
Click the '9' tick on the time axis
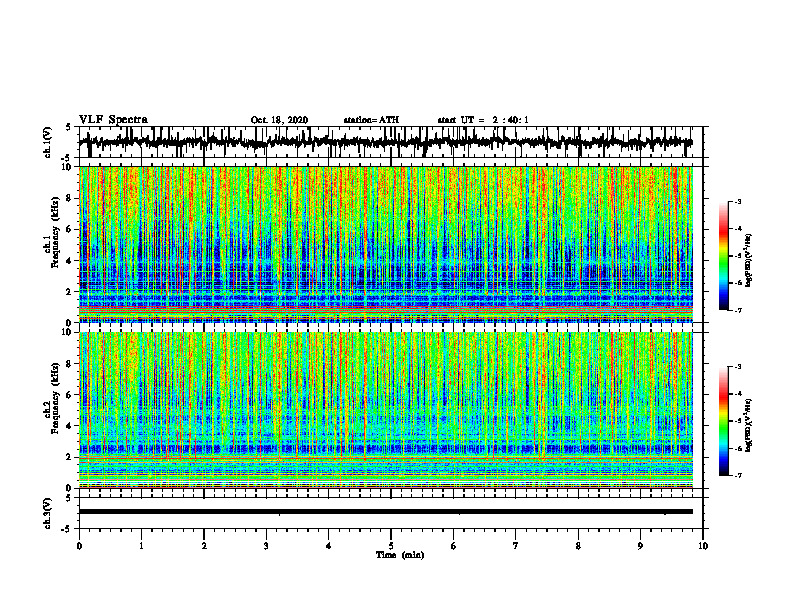pyautogui.click(x=640, y=546)
